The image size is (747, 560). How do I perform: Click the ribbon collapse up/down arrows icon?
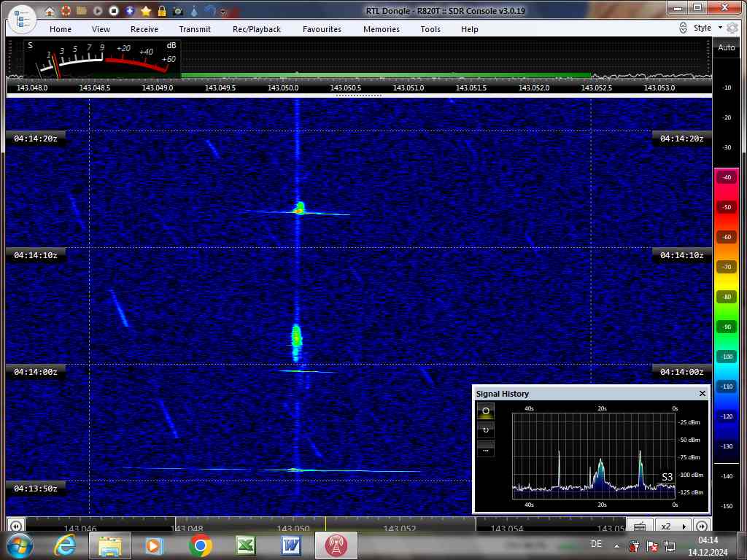coord(683,28)
